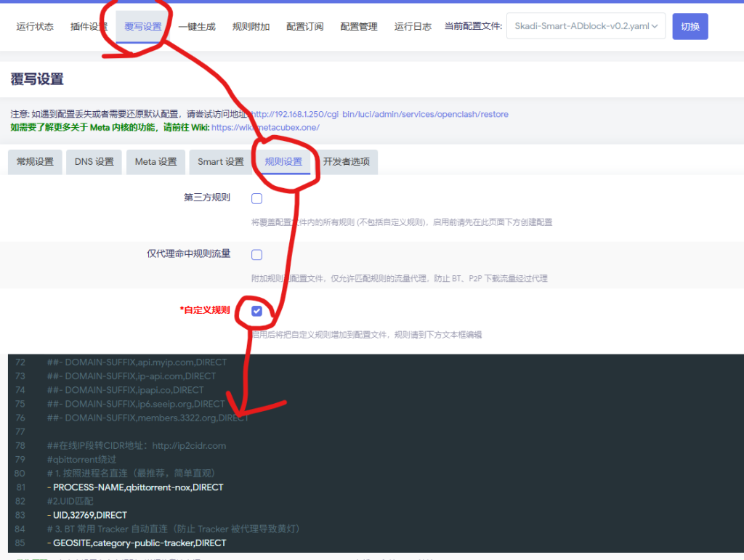
Task: Go to 规则附加 tab
Action: [x=251, y=27]
